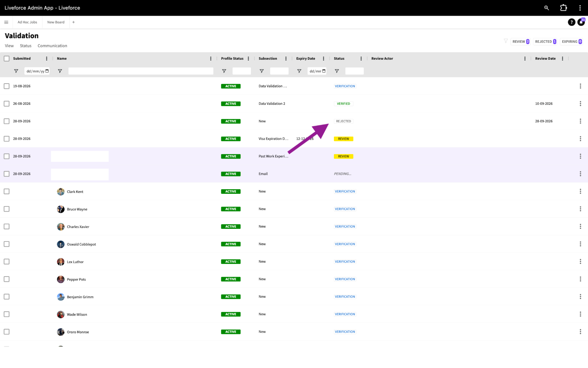Open the Status menu under Validation
Screen dimensions: 588x368
(26, 46)
